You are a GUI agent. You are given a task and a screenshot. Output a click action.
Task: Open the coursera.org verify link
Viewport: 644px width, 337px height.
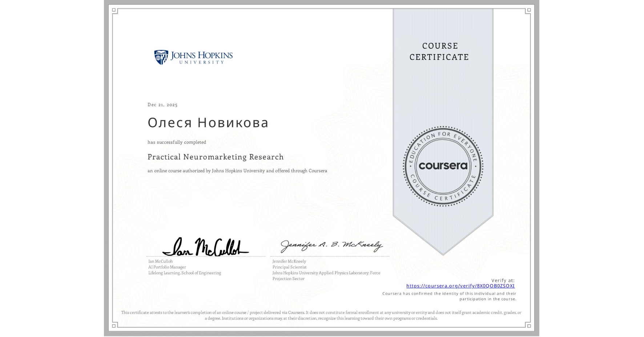(x=460, y=286)
